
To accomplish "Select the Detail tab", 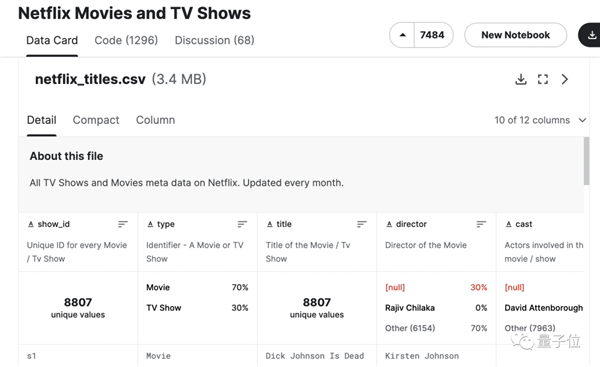I will pyautogui.click(x=42, y=120).
